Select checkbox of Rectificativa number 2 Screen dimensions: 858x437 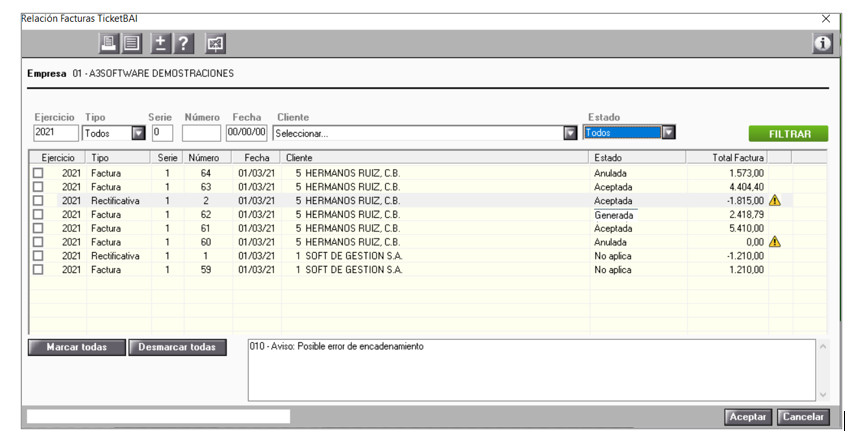[38, 201]
